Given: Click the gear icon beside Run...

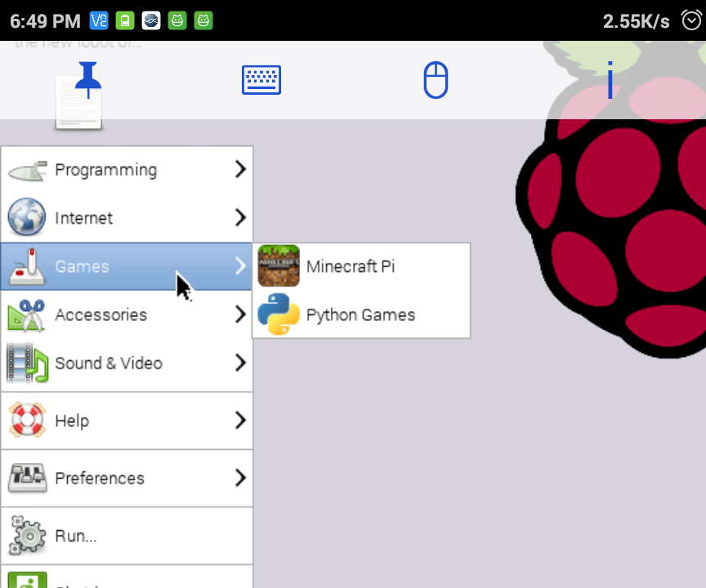Looking at the screenshot, I should point(27,537).
